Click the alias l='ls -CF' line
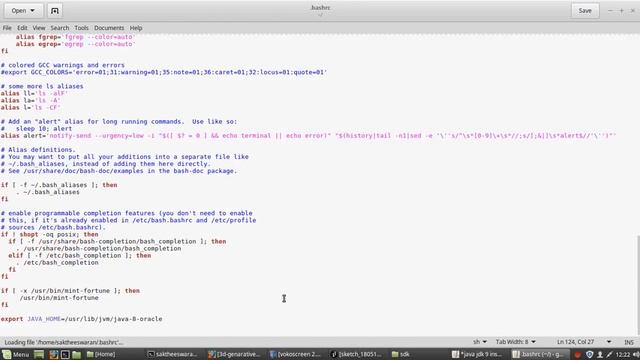 tap(31, 107)
